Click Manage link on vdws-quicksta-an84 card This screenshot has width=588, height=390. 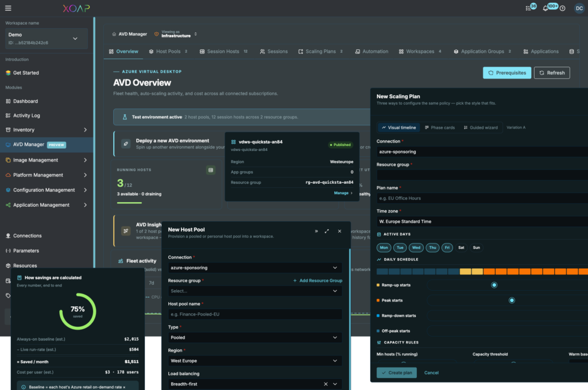click(x=343, y=193)
